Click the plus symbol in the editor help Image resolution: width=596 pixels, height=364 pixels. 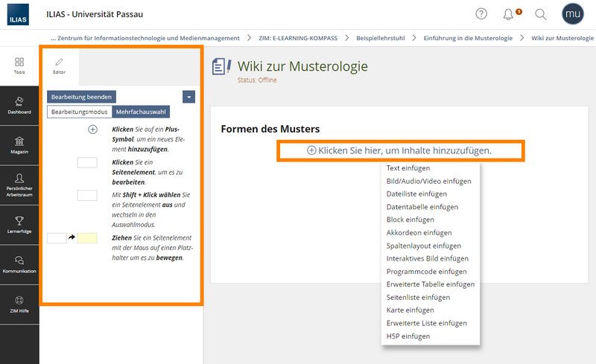click(92, 130)
